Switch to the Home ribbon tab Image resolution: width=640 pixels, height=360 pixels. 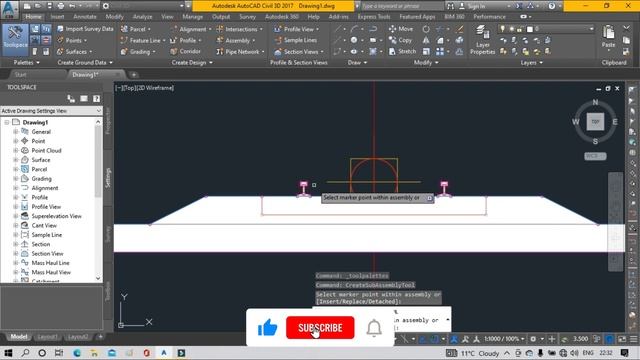pyautogui.click(x=33, y=17)
